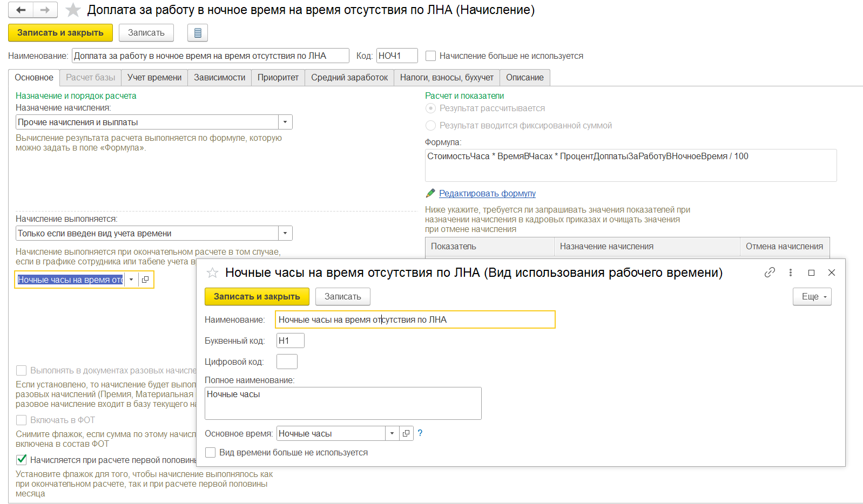Open the report list icon next to Записать

click(x=198, y=33)
